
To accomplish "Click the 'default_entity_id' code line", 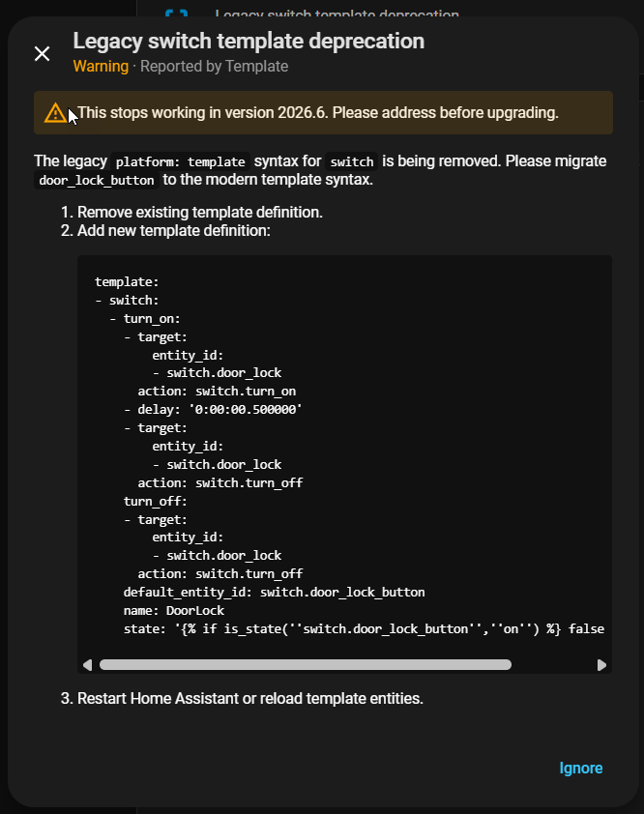I will 274,592.
